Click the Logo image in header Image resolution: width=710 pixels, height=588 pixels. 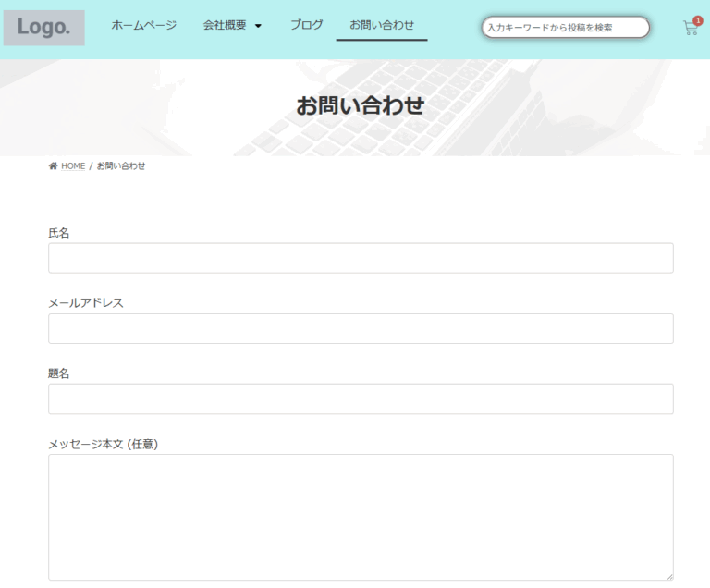coord(43,28)
